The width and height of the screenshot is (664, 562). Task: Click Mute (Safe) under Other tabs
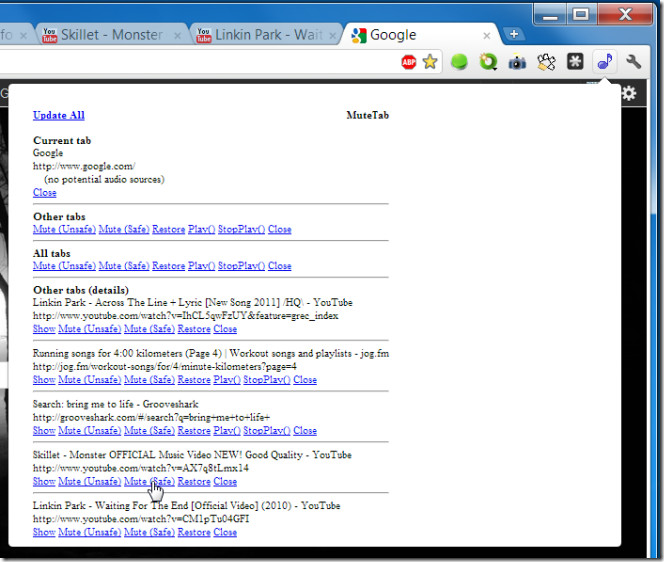124,230
